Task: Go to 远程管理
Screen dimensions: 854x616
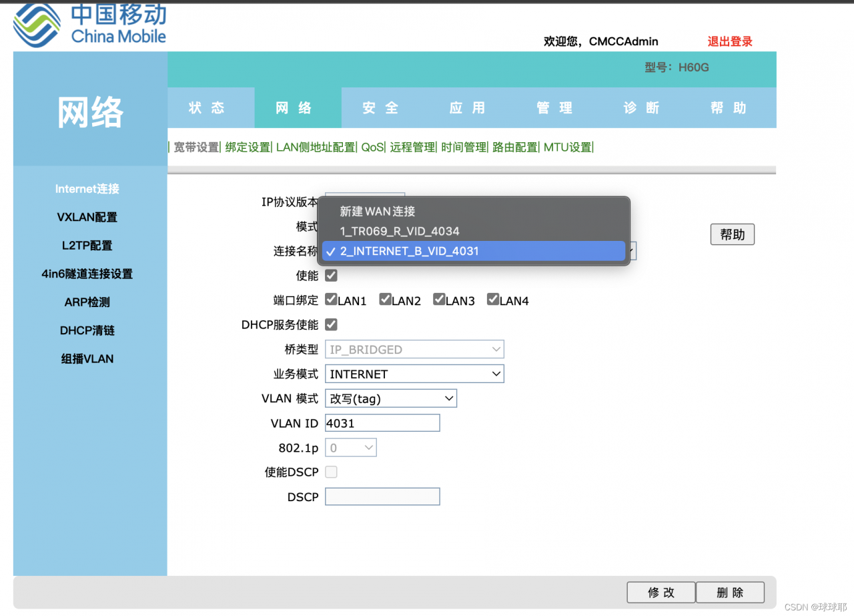Action: 412,147
